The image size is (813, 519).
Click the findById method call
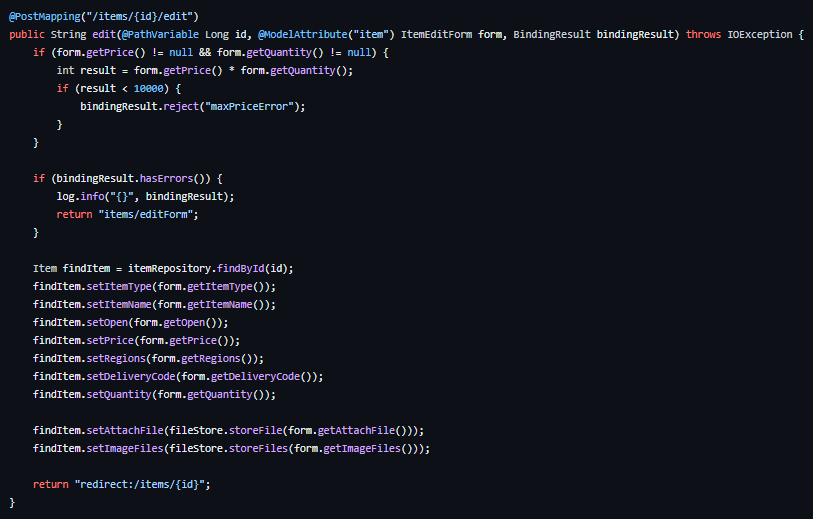[x=241, y=269]
